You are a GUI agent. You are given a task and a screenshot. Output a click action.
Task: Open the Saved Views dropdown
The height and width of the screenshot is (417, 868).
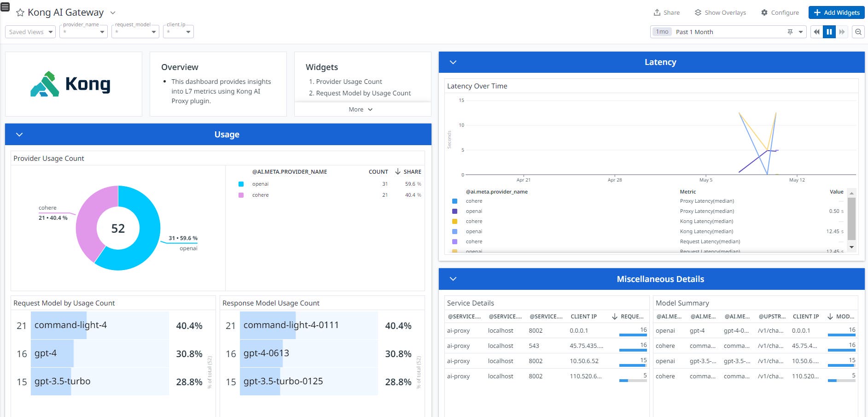pos(29,32)
